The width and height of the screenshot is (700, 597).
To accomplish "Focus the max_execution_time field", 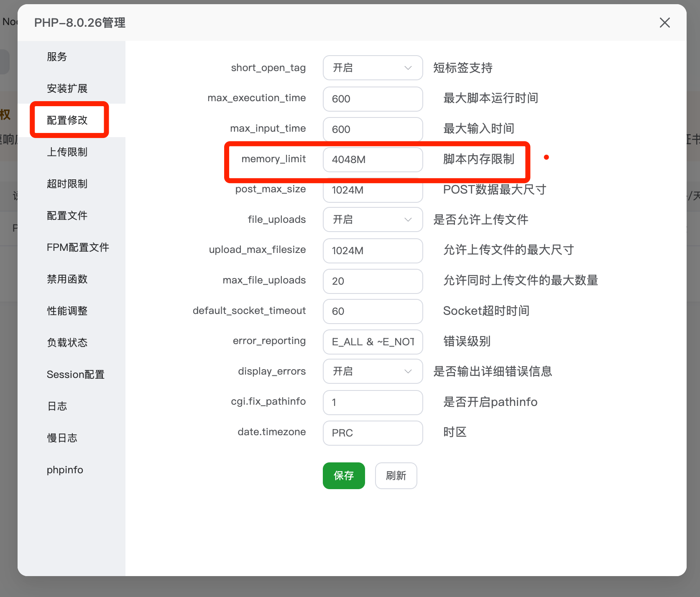I will click(x=372, y=99).
